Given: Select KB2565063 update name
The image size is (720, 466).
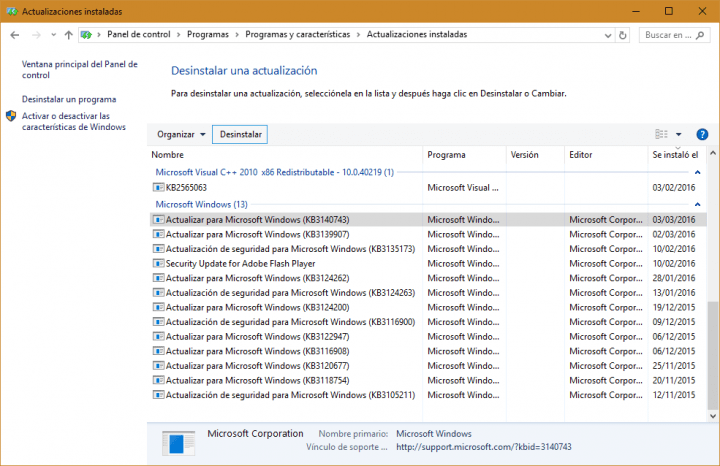Looking at the screenshot, I should [x=186, y=187].
